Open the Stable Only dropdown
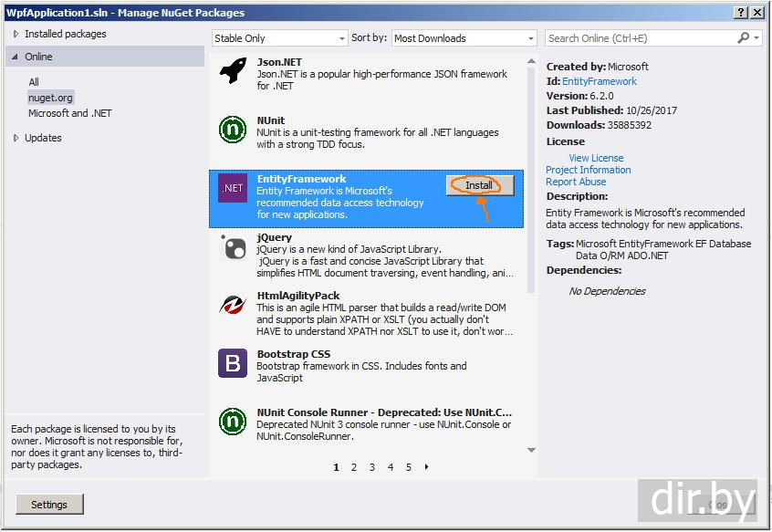Screen dimensions: 772x532 pyautogui.click(x=279, y=38)
